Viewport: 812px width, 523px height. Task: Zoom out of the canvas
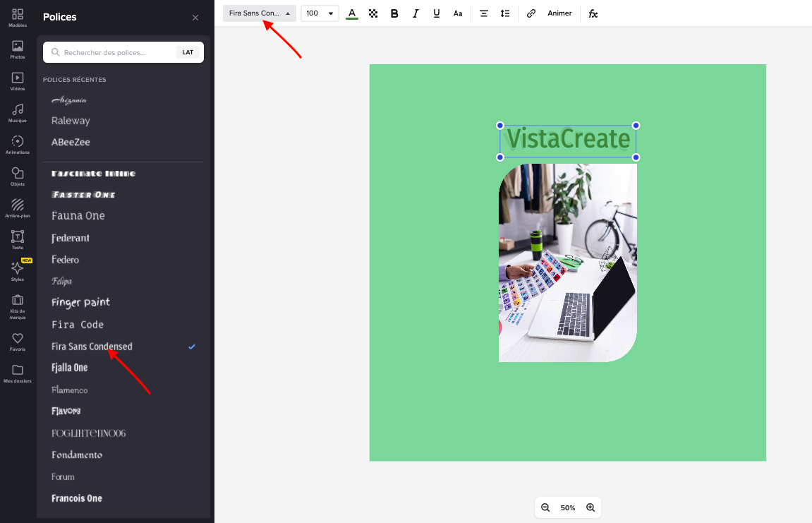coord(545,507)
